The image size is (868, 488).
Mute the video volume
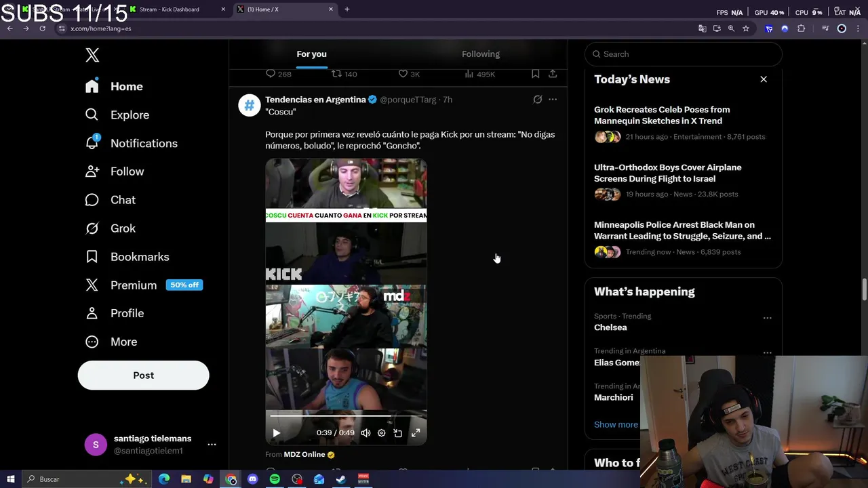366,433
